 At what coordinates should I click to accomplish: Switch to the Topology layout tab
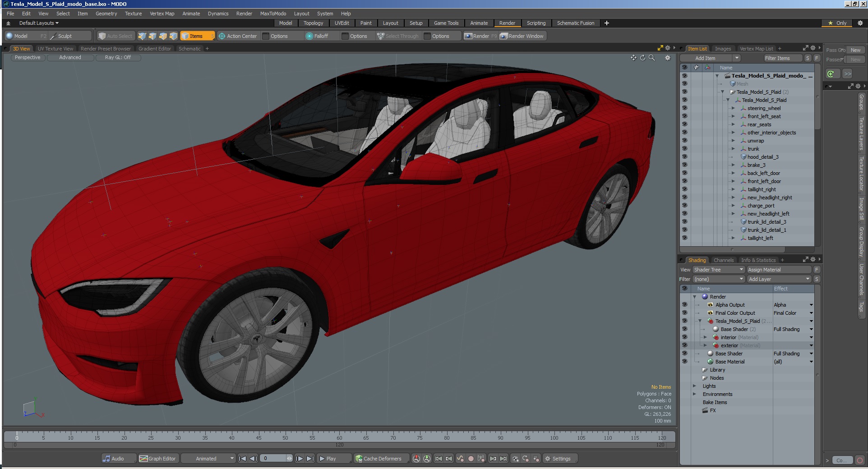tap(313, 23)
